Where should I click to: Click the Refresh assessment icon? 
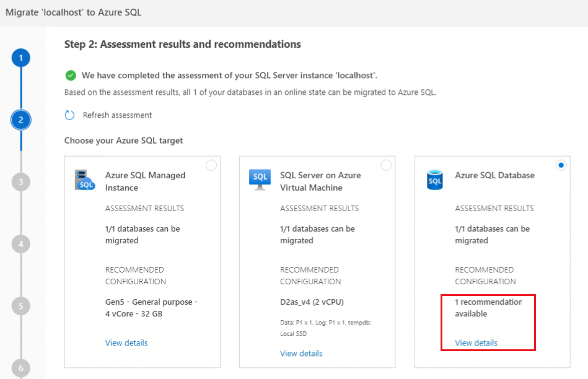coord(70,115)
